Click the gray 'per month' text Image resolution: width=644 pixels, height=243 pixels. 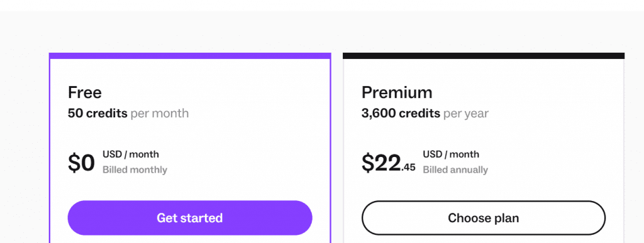click(x=159, y=114)
